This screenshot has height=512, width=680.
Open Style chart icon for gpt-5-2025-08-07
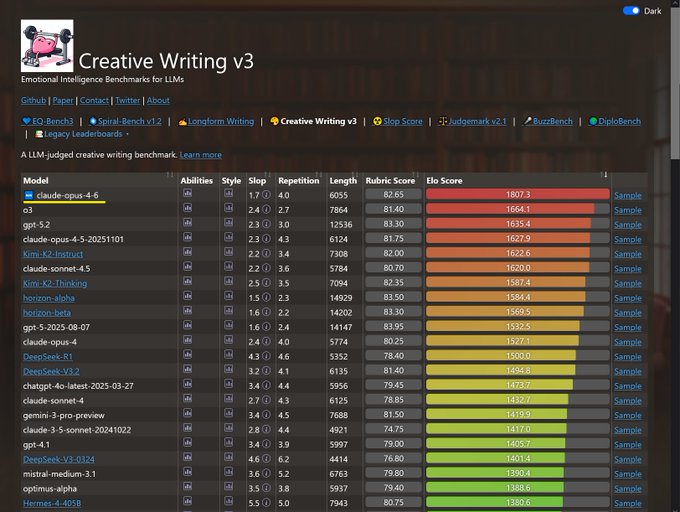(229, 325)
